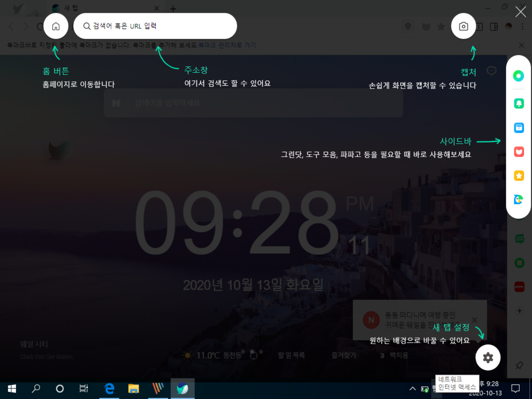
Task: Open the Papago parrot translator sidebar icon
Action: pyautogui.click(x=518, y=199)
